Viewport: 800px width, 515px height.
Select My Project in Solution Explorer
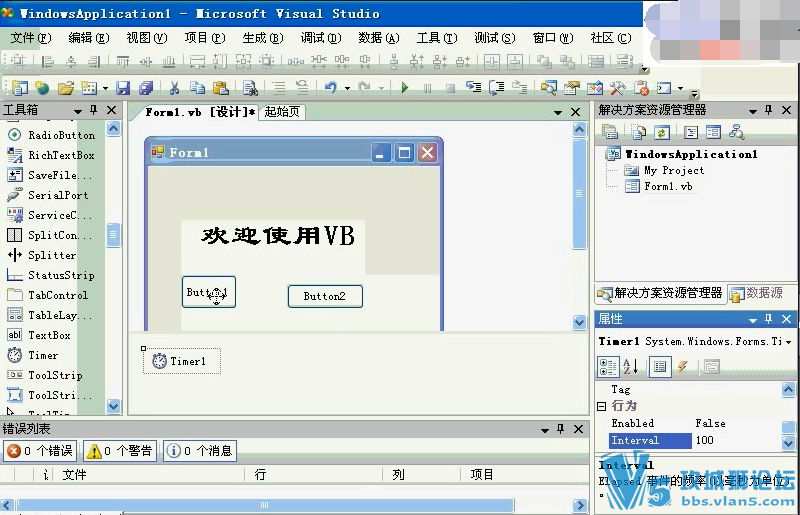[x=673, y=170]
